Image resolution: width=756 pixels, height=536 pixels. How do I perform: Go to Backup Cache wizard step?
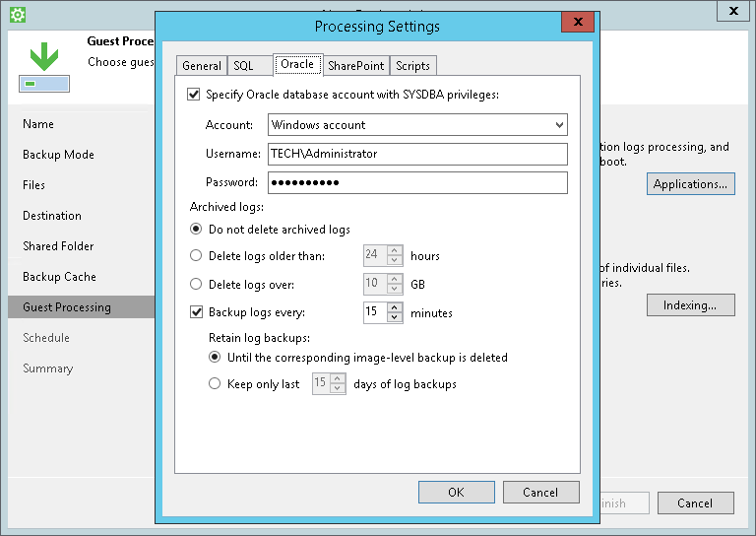(59, 277)
